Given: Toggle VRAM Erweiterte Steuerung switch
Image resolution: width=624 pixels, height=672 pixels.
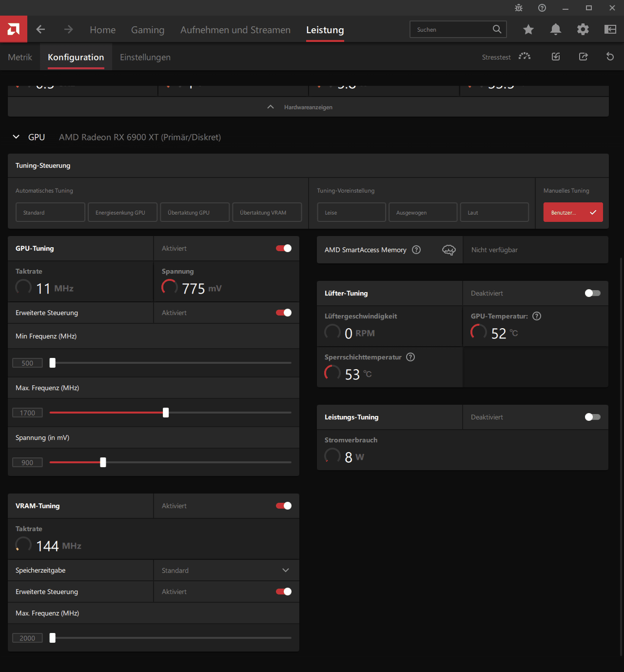Looking at the screenshot, I should pyautogui.click(x=284, y=592).
